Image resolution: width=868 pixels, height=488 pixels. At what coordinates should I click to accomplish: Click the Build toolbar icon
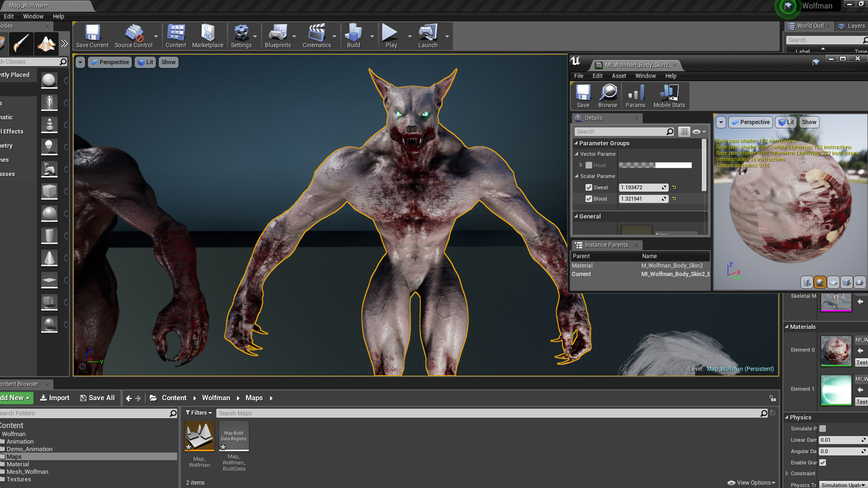tap(353, 36)
